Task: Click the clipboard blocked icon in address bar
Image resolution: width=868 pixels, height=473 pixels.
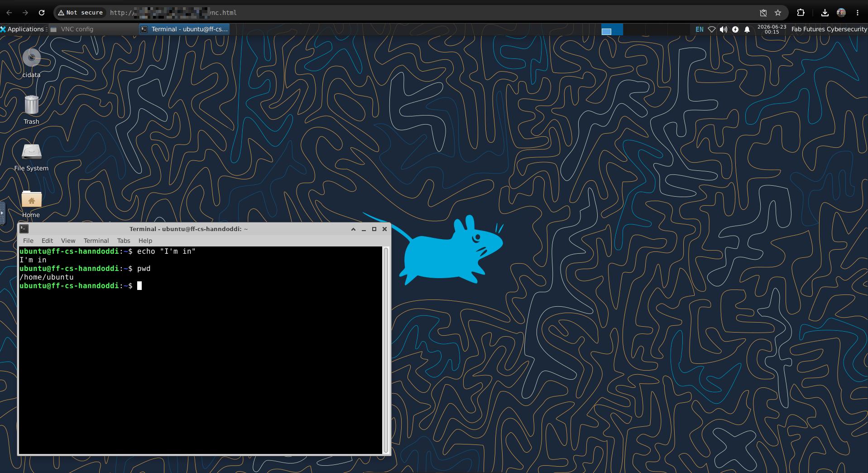Action: tap(763, 13)
